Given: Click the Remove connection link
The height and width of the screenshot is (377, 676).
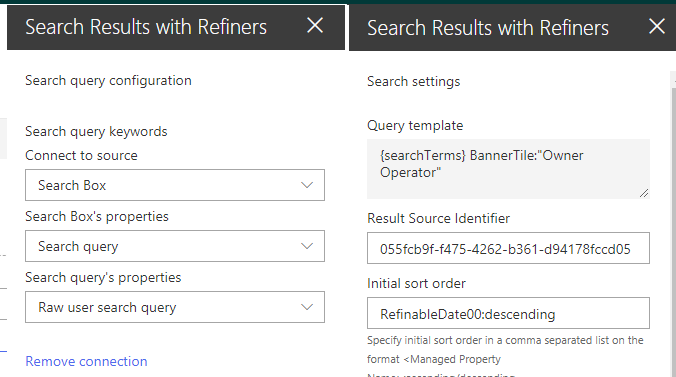Looking at the screenshot, I should click(86, 361).
